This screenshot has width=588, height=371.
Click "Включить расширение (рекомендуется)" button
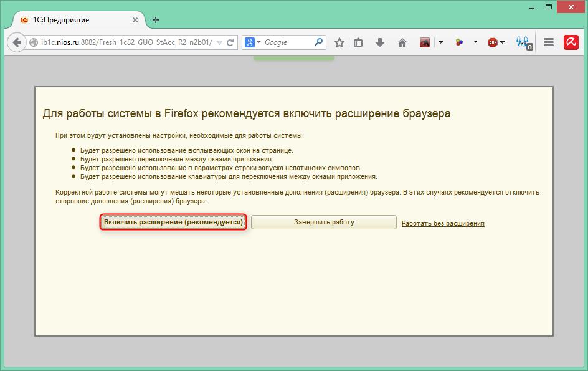click(x=173, y=223)
